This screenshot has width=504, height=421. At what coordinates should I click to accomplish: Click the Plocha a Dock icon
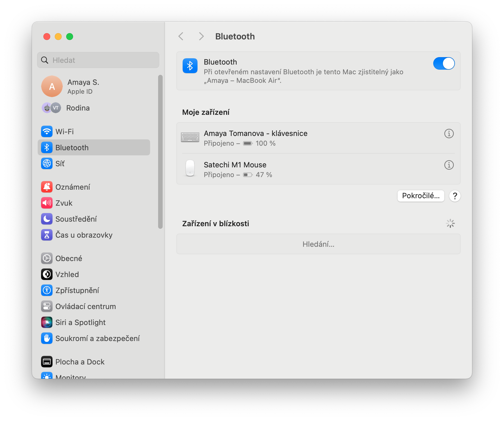47,362
